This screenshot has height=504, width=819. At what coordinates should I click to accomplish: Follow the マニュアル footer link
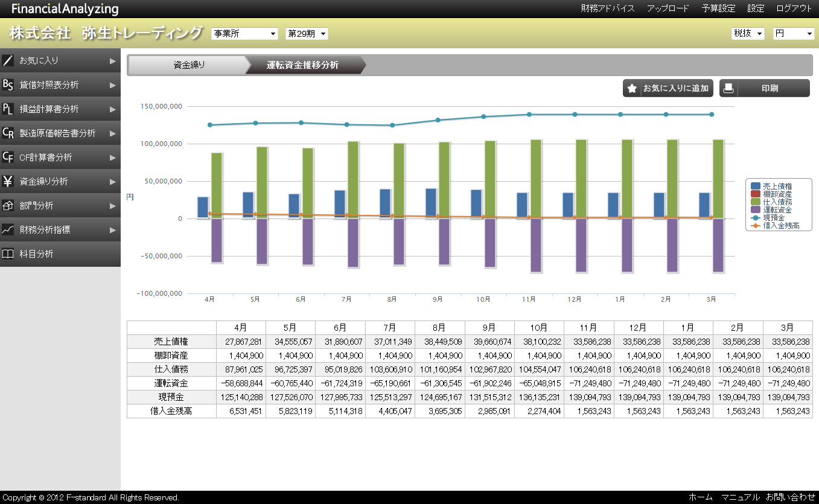pyautogui.click(x=741, y=497)
